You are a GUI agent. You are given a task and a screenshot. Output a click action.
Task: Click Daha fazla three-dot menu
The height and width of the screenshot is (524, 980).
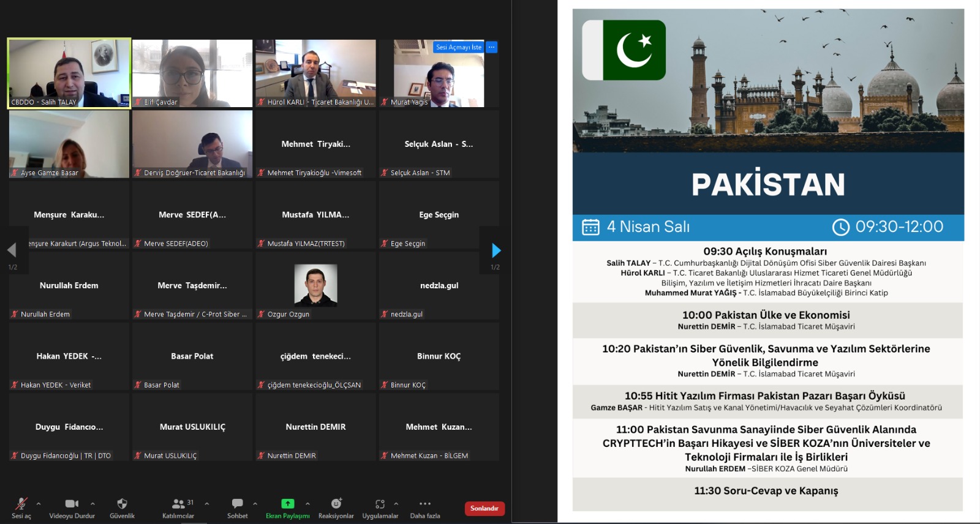[425, 504]
